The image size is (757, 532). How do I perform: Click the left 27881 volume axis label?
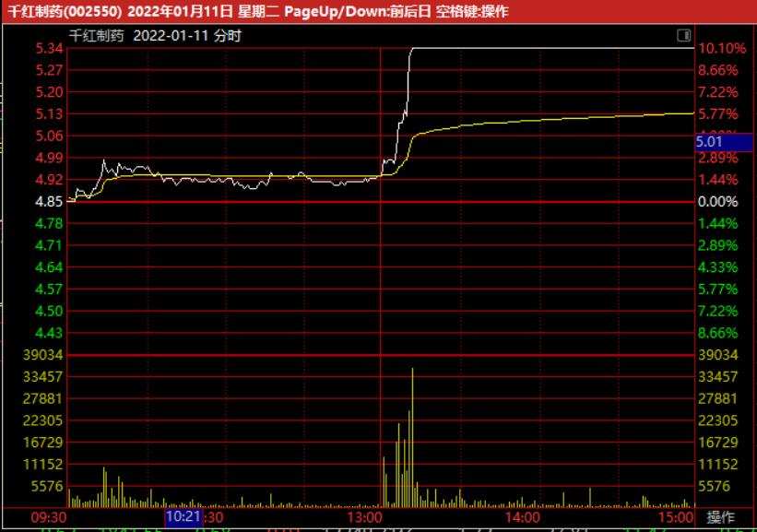tap(43, 398)
